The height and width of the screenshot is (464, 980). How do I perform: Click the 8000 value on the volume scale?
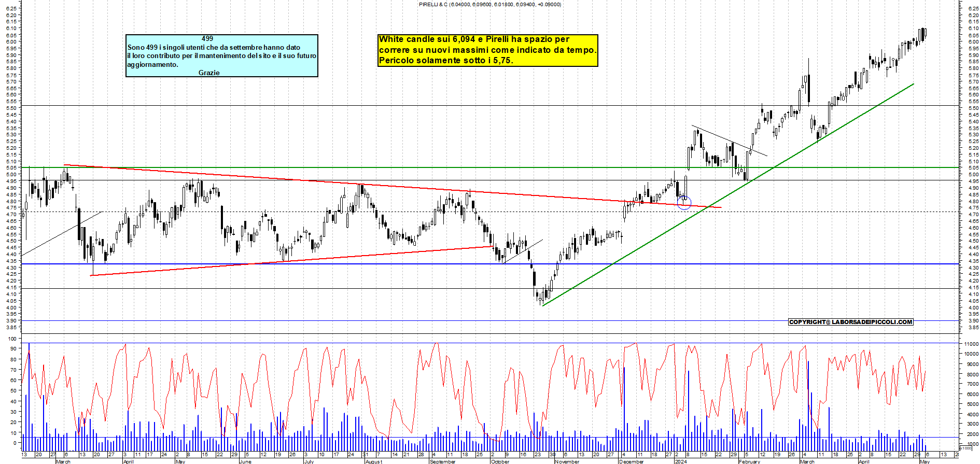(973, 374)
